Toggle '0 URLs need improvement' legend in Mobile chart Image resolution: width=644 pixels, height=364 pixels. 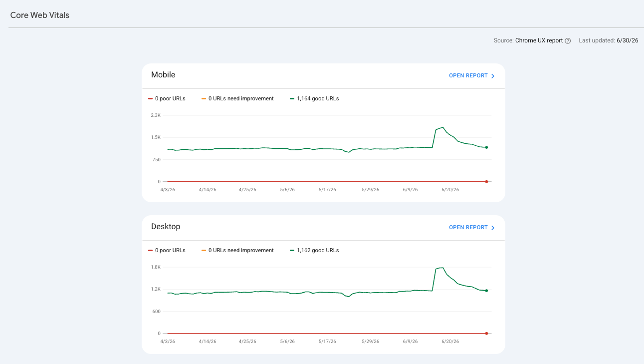[x=237, y=99]
